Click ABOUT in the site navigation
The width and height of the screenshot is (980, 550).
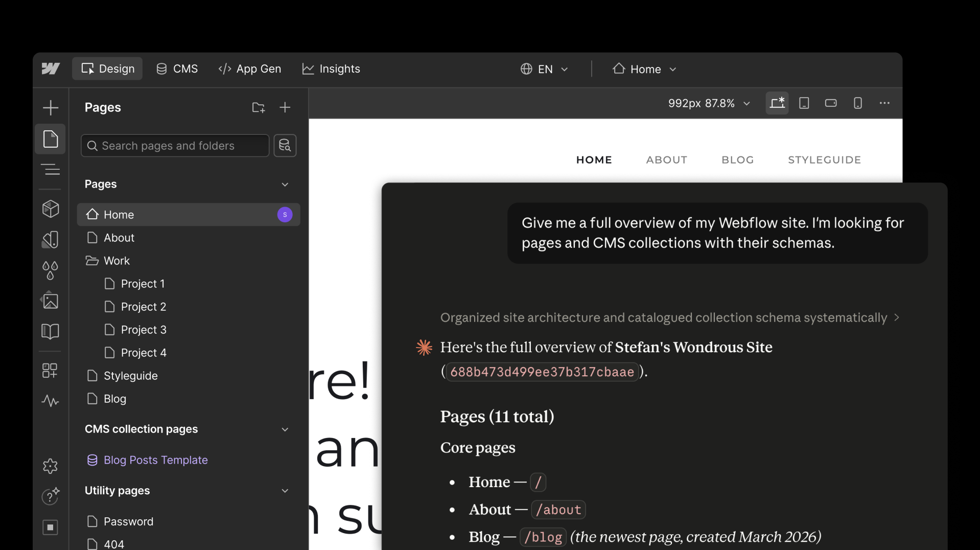pos(666,160)
